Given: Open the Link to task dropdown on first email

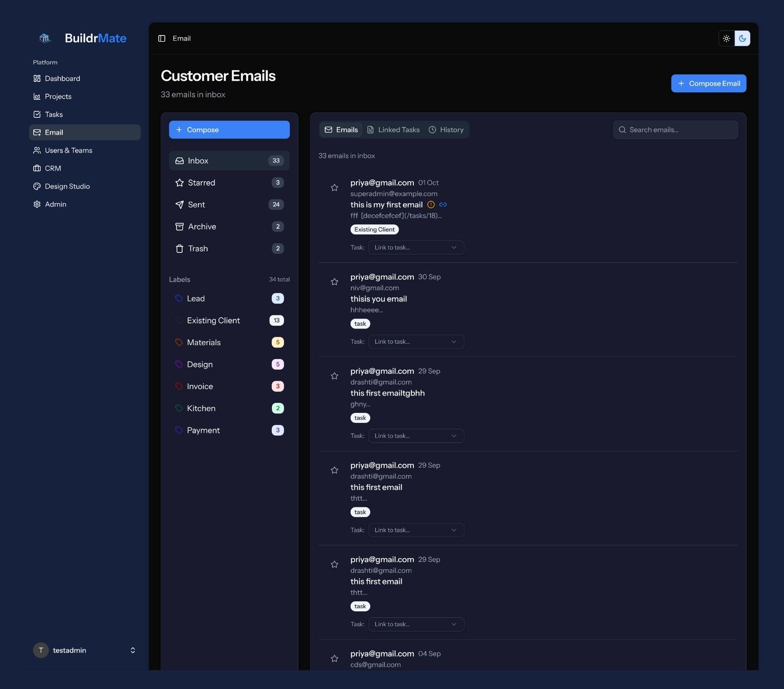Looking at the screenshot, I should pyautogui.click(x=416, y=247).
